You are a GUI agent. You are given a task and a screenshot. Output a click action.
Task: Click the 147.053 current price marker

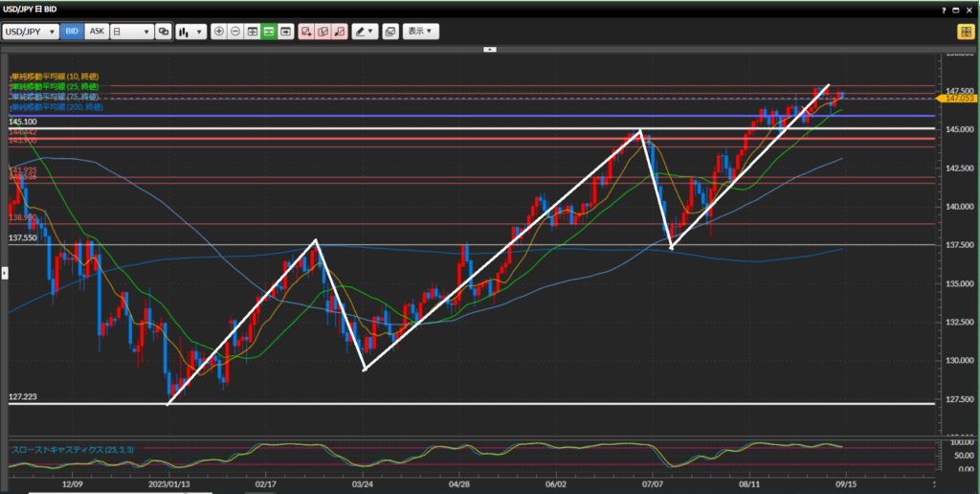[x=958, y=98]
